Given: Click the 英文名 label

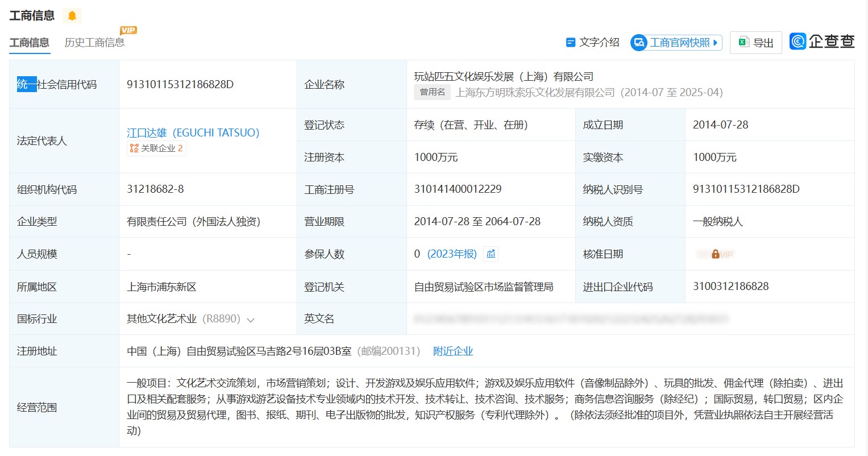Looking at the screenshot, I should click(319, 319).
